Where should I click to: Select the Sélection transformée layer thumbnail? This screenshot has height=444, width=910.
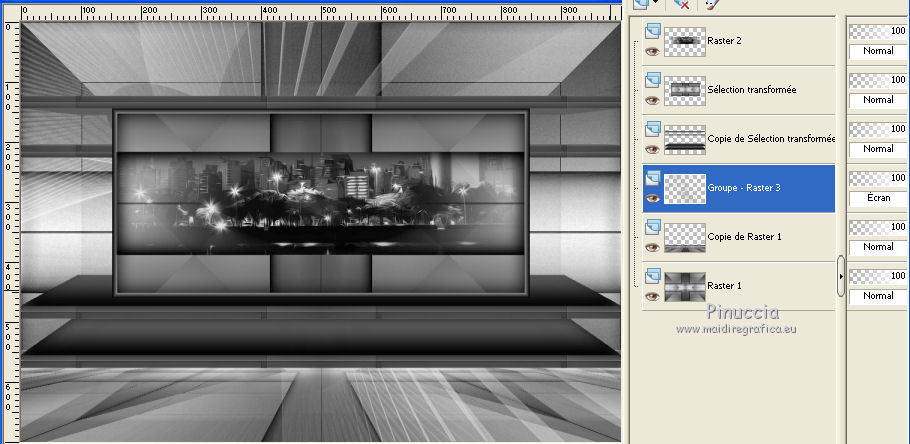pyautogui.click(x=685, y=91)
